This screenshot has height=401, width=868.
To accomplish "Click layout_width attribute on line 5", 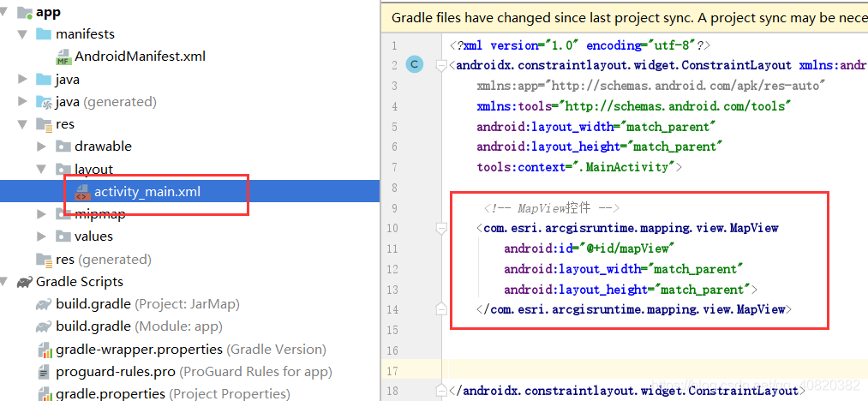I will click(596, 127).
